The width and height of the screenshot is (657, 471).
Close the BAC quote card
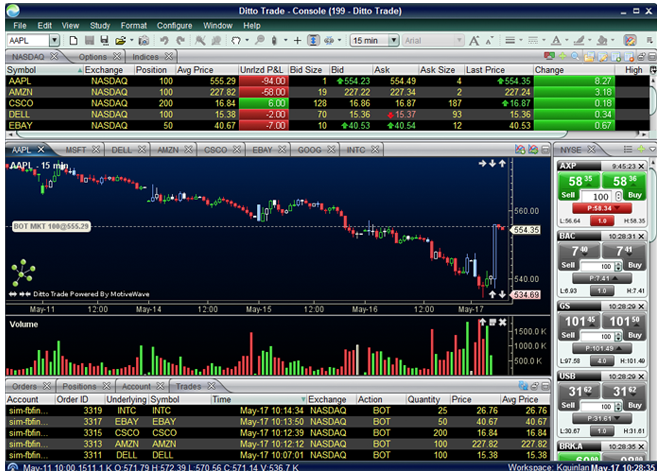click(x=641, y=236)
